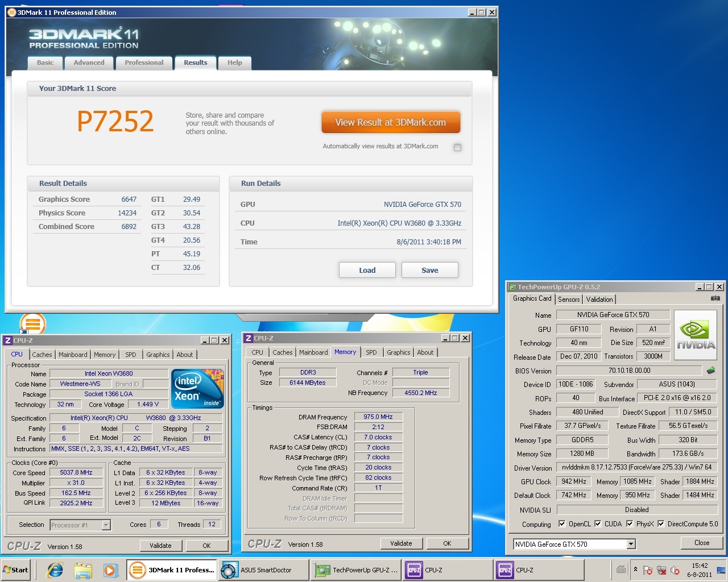Click the GPU-Z title bar icon
728x582 pixels.
[x=512, y=287]
